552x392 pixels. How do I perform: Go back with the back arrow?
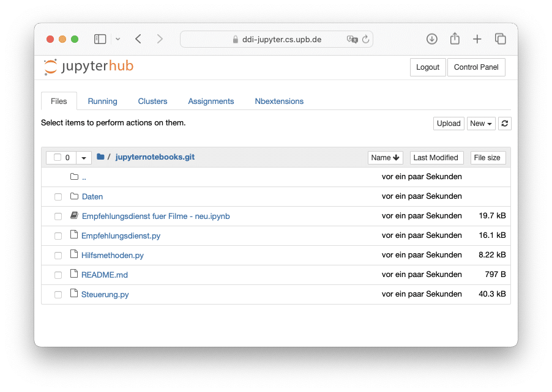138,39
